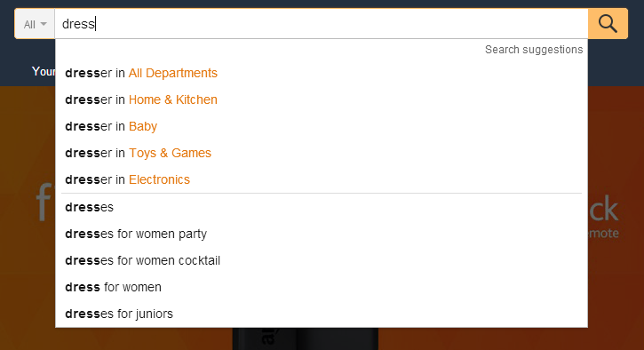Click the Home & Kitchen orange text
This screenshot has width=644, height=350.
point(173,99)
